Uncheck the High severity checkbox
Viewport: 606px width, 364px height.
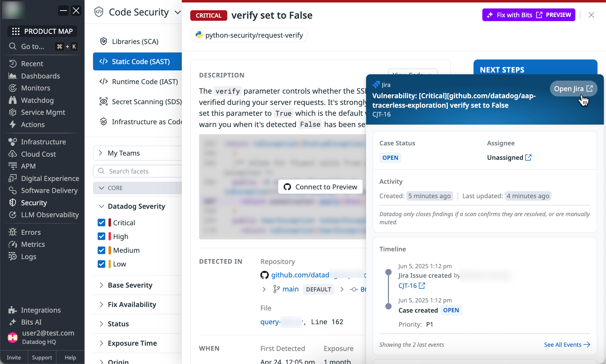pyautogui.click(x=101, y=236)
